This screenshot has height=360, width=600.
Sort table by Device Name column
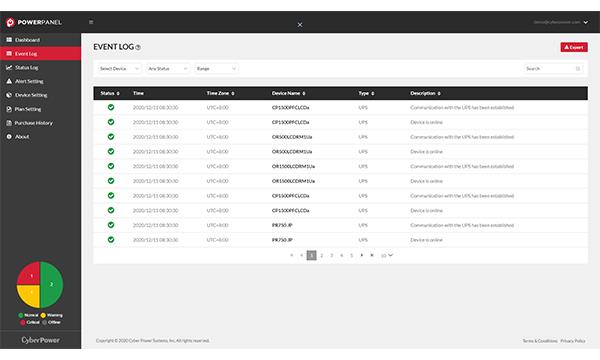pos(289,93)
